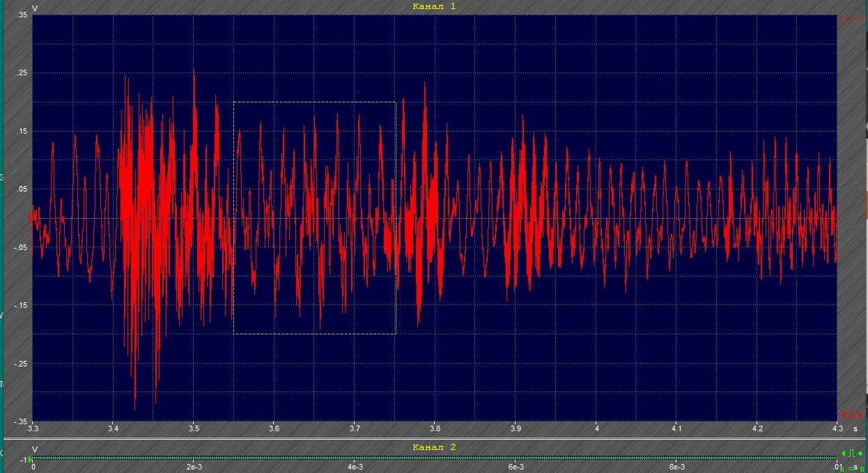868x473 pixels.
Task: Click the red zero icon left of the red equals sign
Action: point(842,19)
